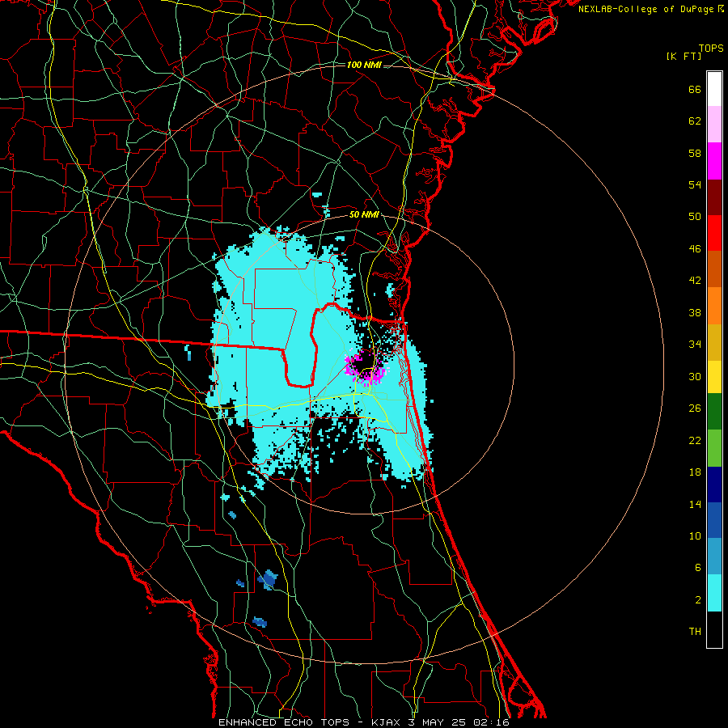Viewport: 728px width, 728px height.
Task: Pick the light green 26 kft swatch
Action: pos(714,448)
